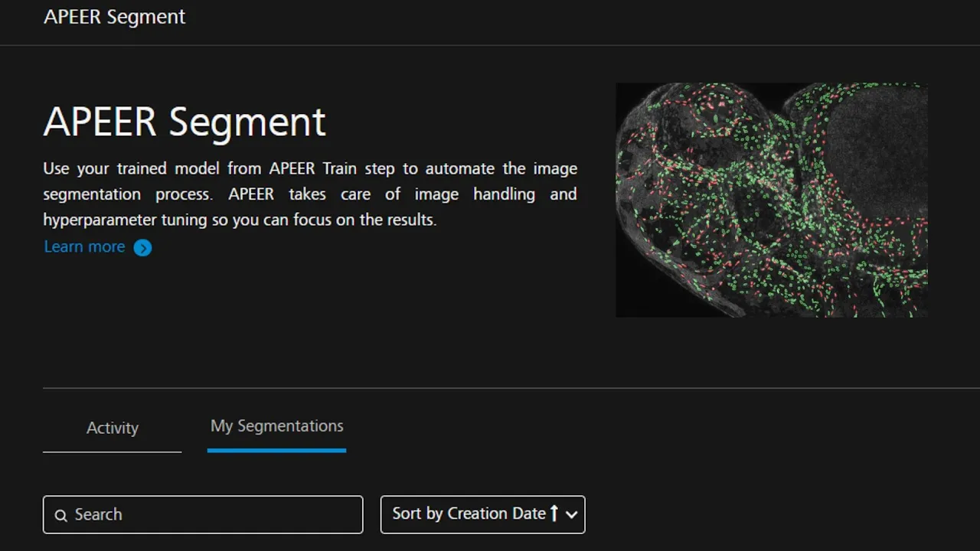Focus the Search input field
Image resolution: width=980 pixels, height=551 pixels.
(203, 514)
